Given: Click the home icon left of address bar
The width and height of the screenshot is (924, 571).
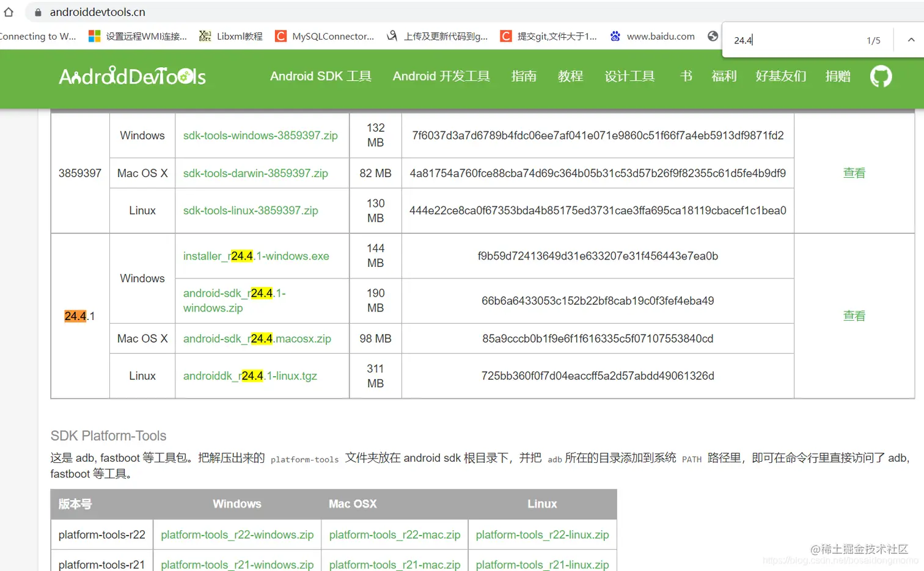Looking at the screenshot, I should (9, 12).
